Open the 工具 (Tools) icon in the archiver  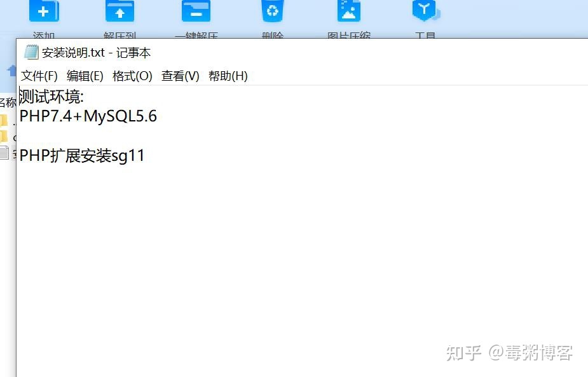425,11
